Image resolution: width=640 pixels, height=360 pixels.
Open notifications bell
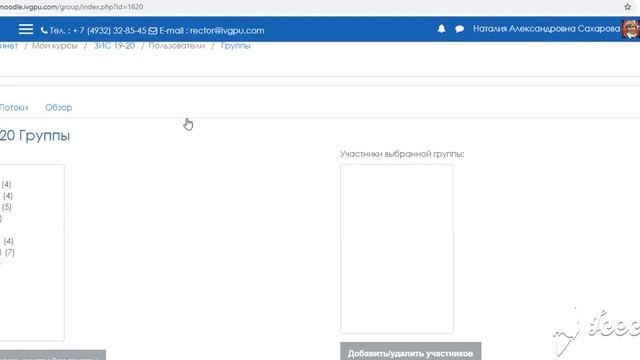441,29
